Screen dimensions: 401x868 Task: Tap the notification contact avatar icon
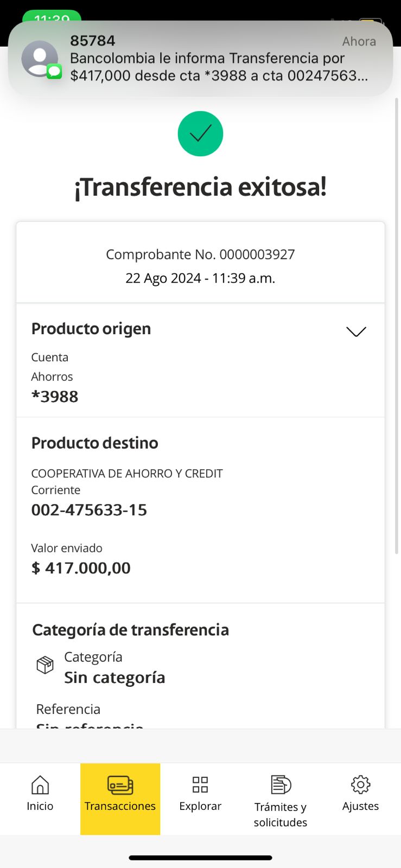coord(40,59)
